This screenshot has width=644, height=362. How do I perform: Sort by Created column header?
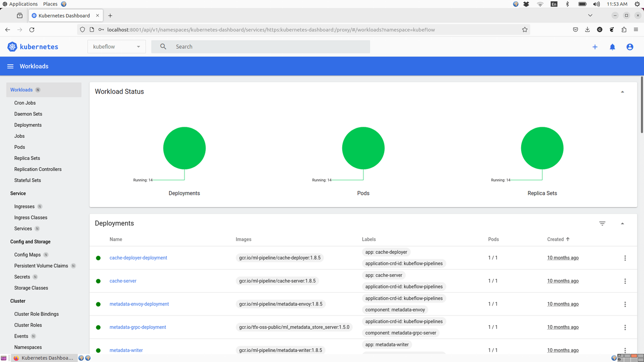click(558, 239)
